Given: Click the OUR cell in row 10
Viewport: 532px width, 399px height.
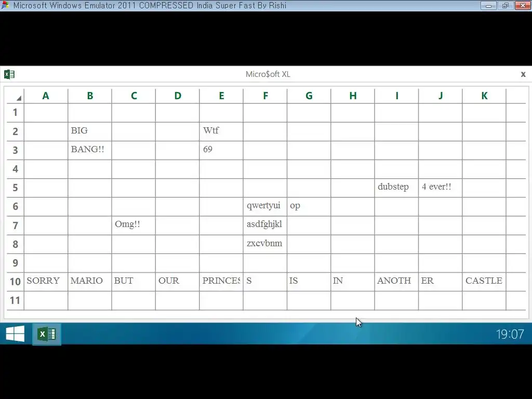Looking at the screenshot, I should point(178,282).
